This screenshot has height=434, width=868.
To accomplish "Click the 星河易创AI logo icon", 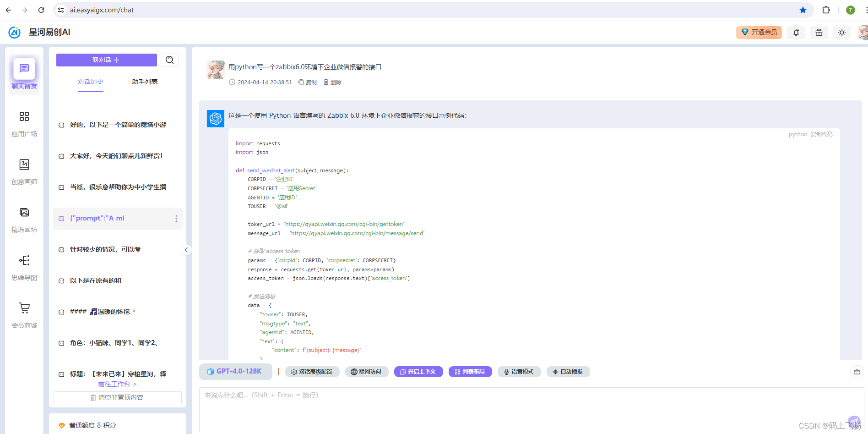I will (14, 32).
